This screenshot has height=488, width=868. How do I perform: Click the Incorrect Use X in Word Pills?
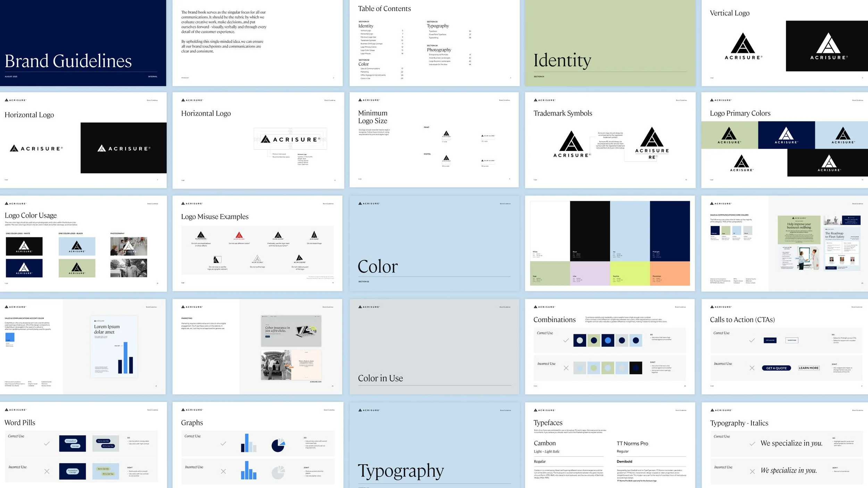coord(47,471)
